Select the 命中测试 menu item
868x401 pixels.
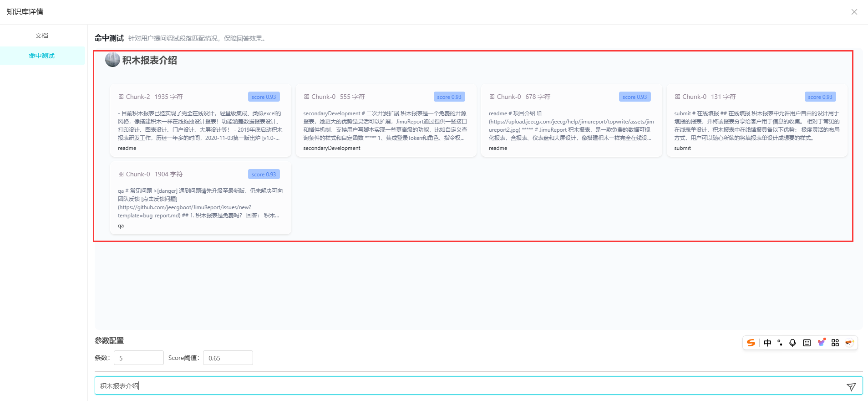tap(42, 56)
